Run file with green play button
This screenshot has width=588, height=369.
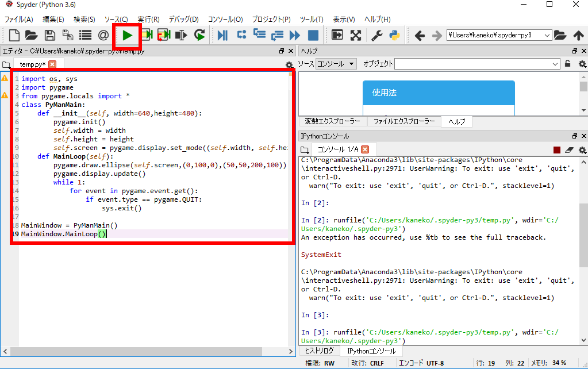(128, 36)
